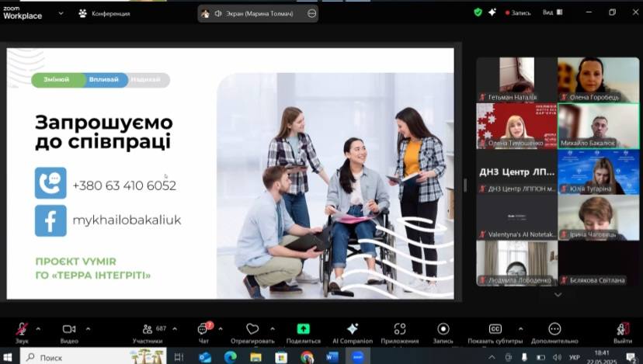The width and height of the screenshot is (643, 364).
Task: Open the Zoom Workplace dropdown chevron
Action: coord(61,13)
